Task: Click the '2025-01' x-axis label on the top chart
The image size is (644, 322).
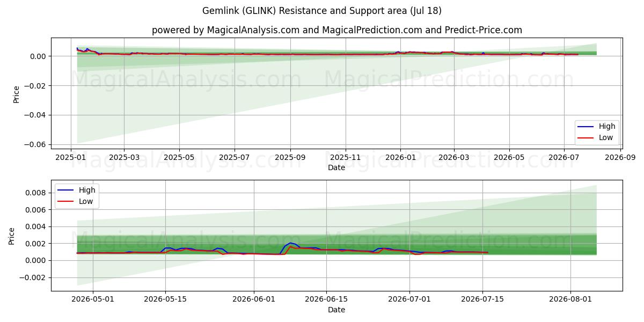Action: tap(71, 158)
